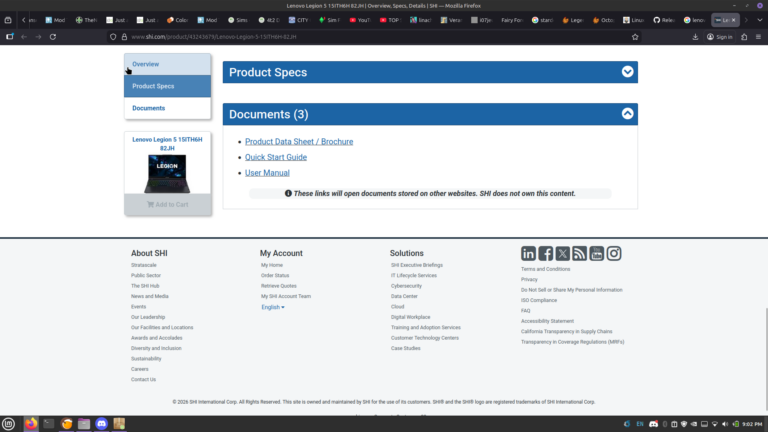Image resolution: width=768 pixels, height=432 pixels.
Task: Close the active Lenovo Legion tab
Action: pos(733,20)
